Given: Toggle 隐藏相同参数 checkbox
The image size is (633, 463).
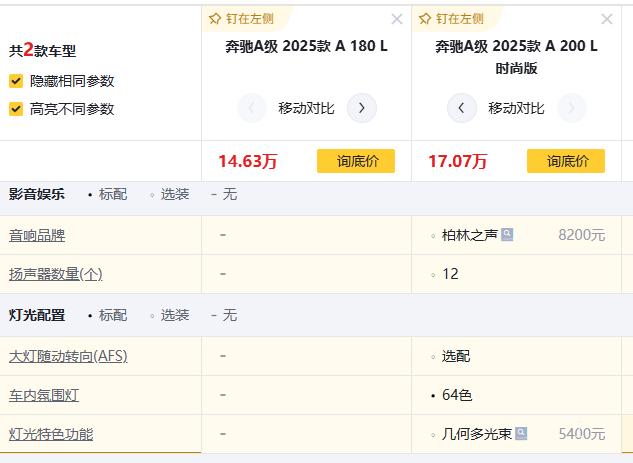Looking at the screenshot, I should [x=16, y=81].
